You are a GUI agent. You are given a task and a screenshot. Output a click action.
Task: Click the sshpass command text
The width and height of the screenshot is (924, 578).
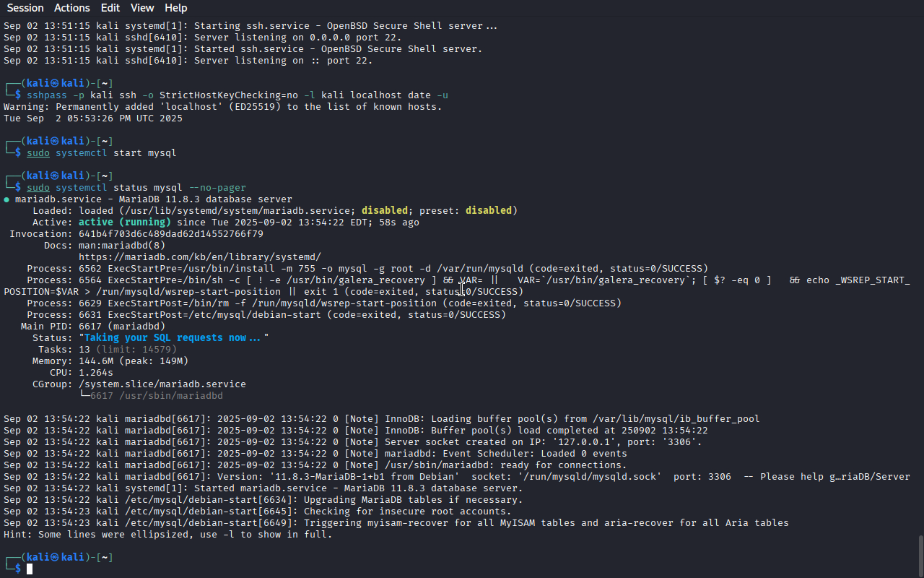47,95
